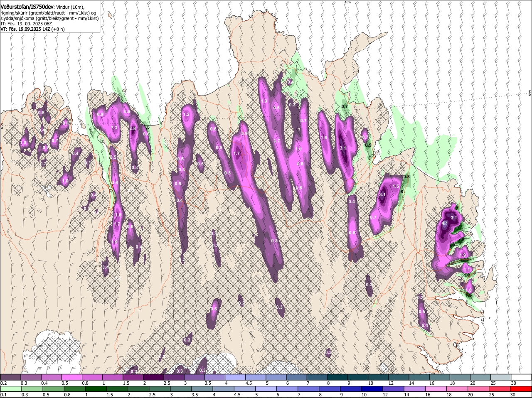Click the 0.1 label in the green legend row
The image size is (532, 398).
pyautogui.click(x=4, y=395)
